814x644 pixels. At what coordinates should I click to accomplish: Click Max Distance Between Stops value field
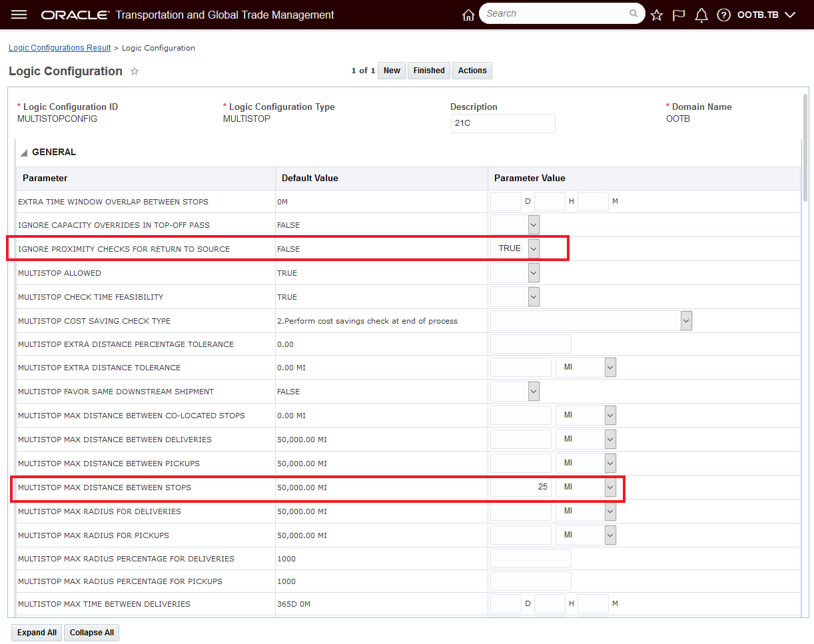pos(521,487)
